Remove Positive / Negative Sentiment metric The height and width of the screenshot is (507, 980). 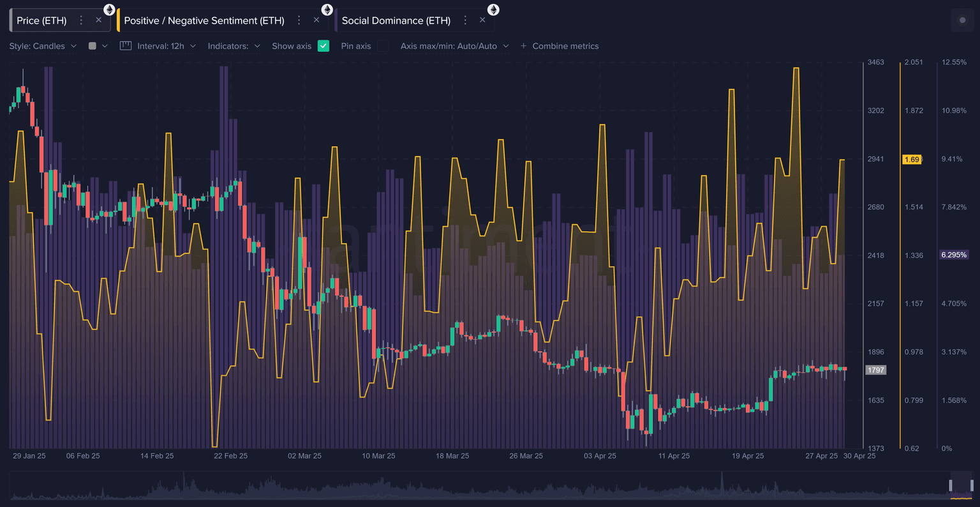pos(316,20)
